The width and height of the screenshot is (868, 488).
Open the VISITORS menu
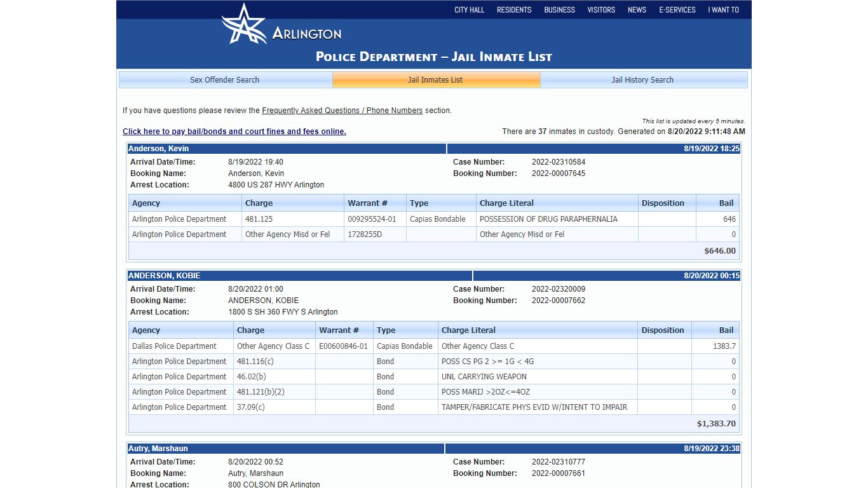click(601, 10)
